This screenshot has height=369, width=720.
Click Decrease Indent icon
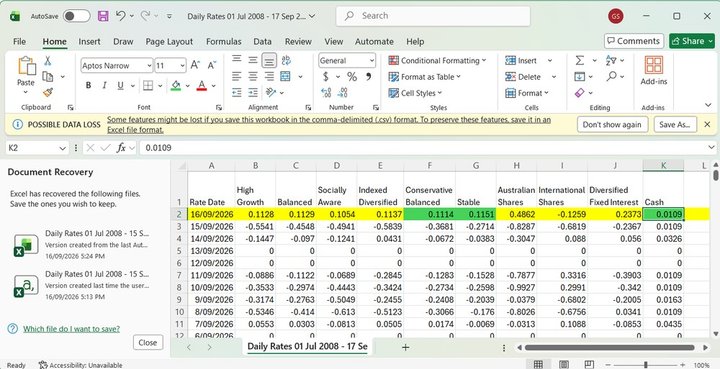[x=236, y=93]
